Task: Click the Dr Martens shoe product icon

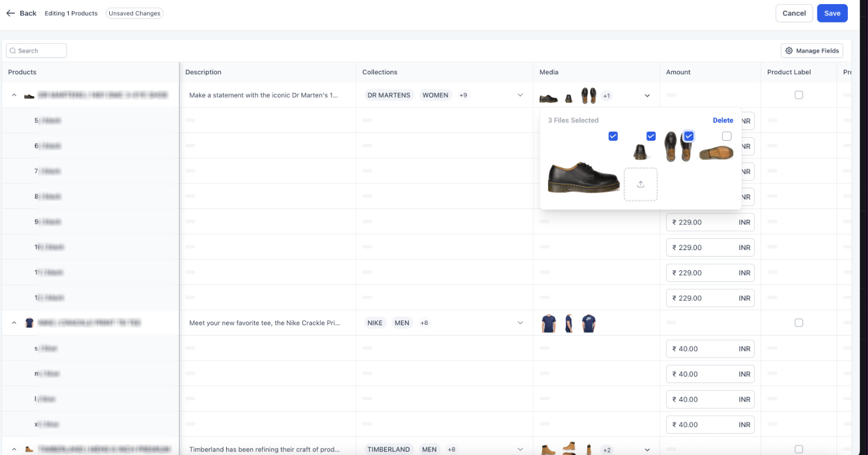Action: pyautogui.click(x=29, y=96)
